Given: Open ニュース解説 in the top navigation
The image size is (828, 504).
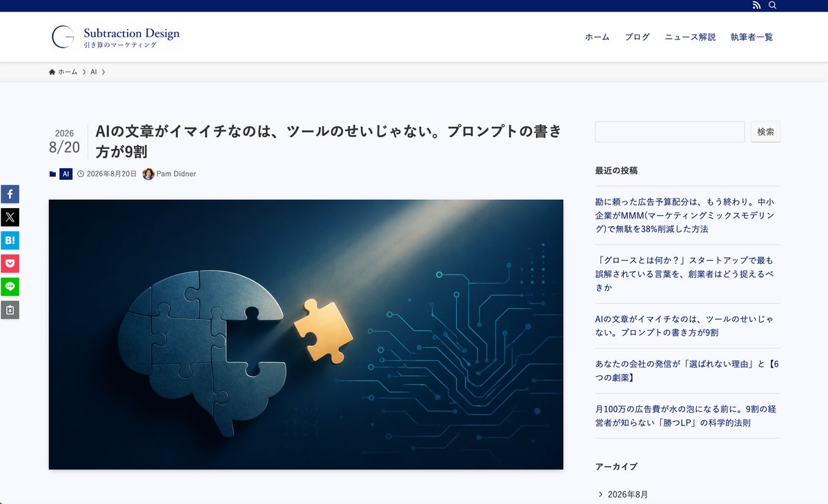Looking at the screenshot, I should 690,37.
